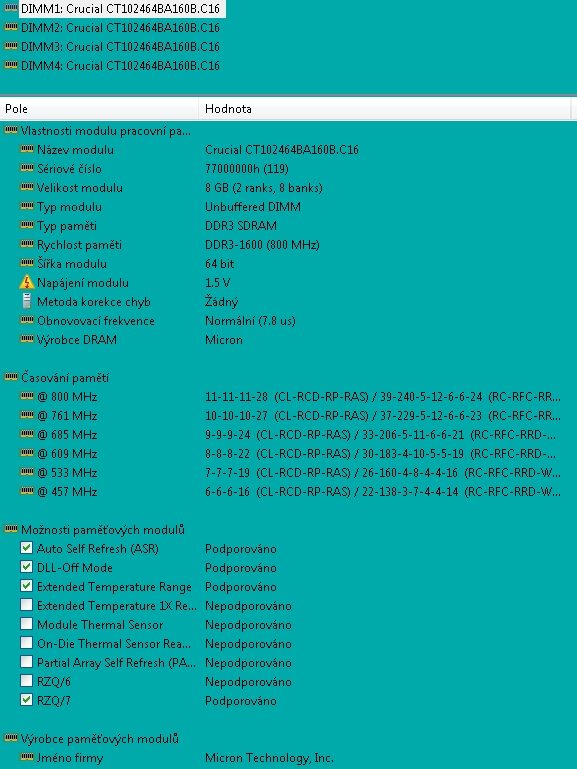
Task: Click the Výrobce paměťových modulů icon
Action: click(11, 738)
